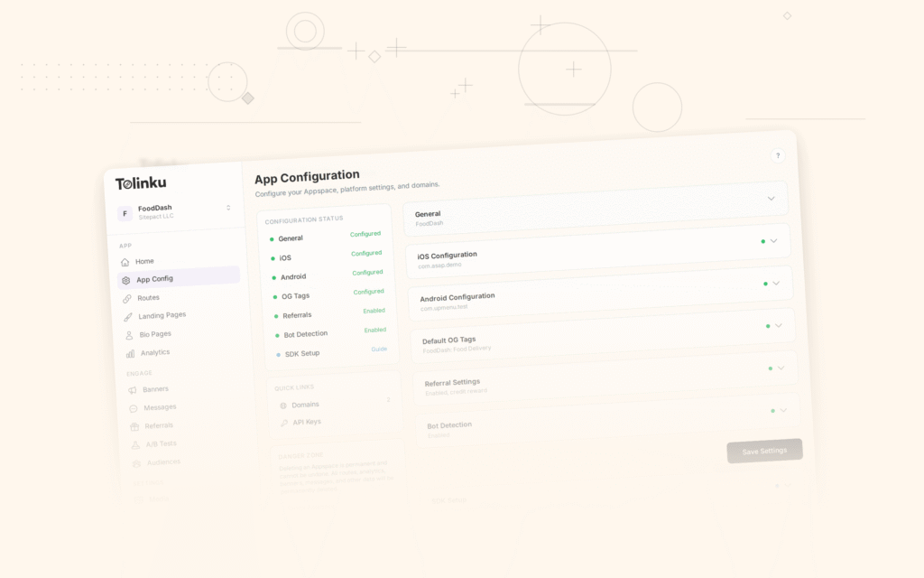924x578 pixels.
Task: Open the Default OG Tags dropdown
Action: click(x=778, y=325)
